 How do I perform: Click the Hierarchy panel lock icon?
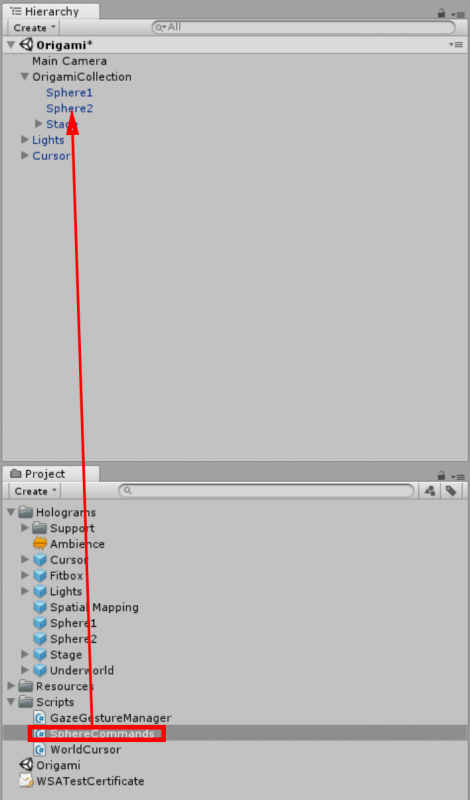click(x=441, y=13)
